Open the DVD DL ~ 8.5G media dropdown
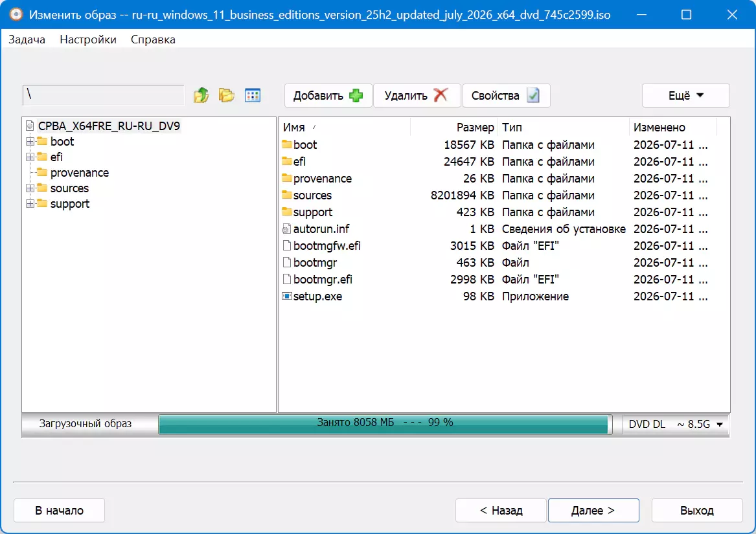This screenshot has height=534, width=756. click(x=676, y=424)
